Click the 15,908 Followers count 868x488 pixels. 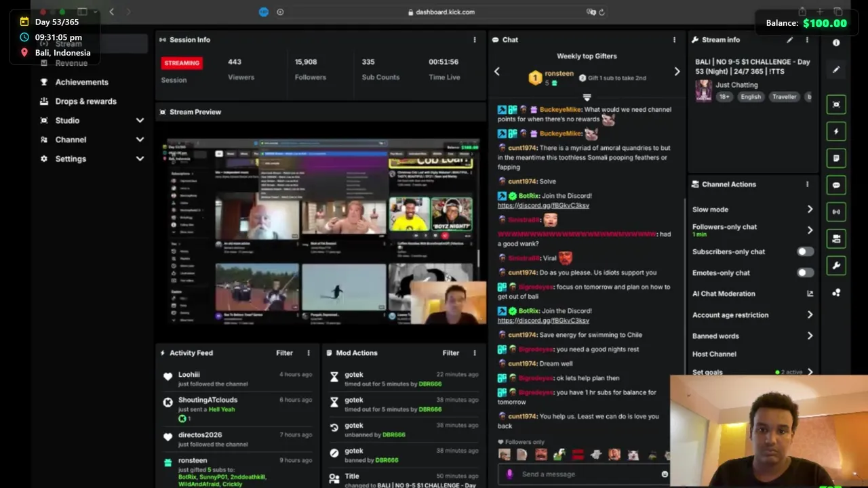306,62
